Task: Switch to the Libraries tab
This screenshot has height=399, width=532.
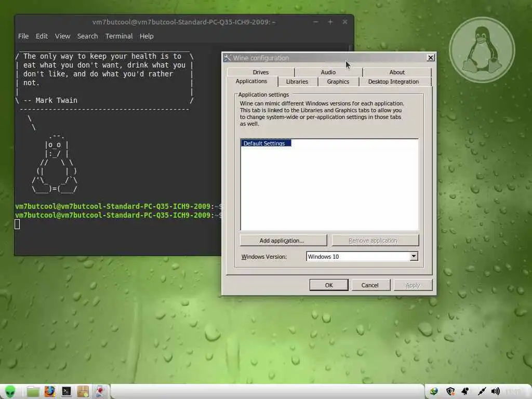Action: 297,82
